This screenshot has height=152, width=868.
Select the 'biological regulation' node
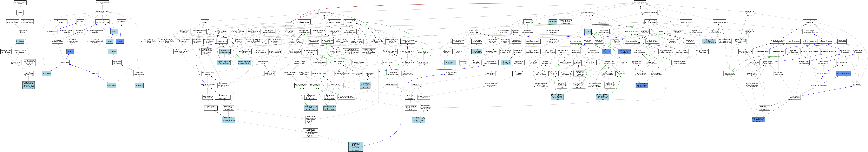coord(650,12)
